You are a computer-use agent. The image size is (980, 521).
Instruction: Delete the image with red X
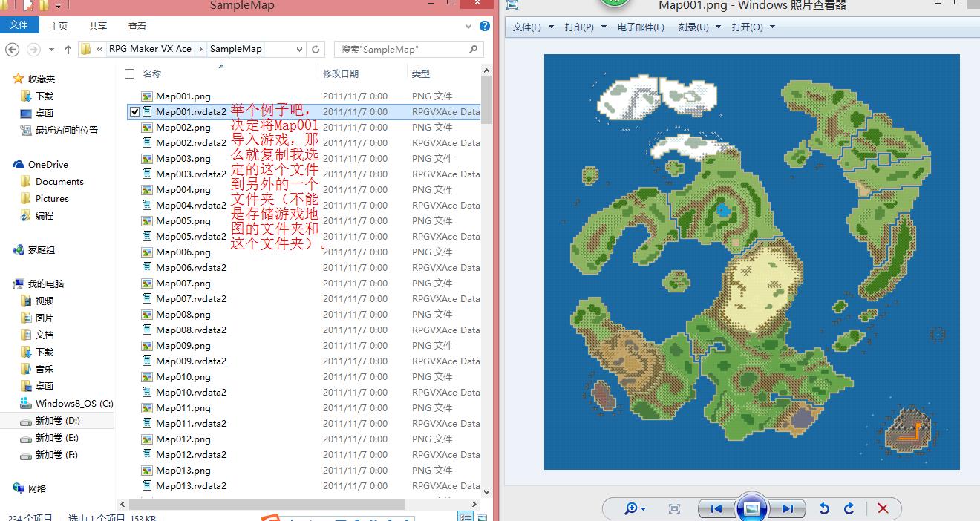tap(883, 508)
